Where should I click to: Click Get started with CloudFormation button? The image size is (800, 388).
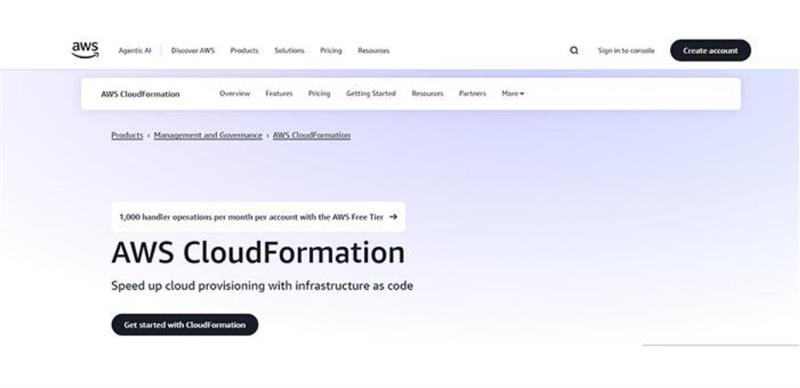coord(185,325)
